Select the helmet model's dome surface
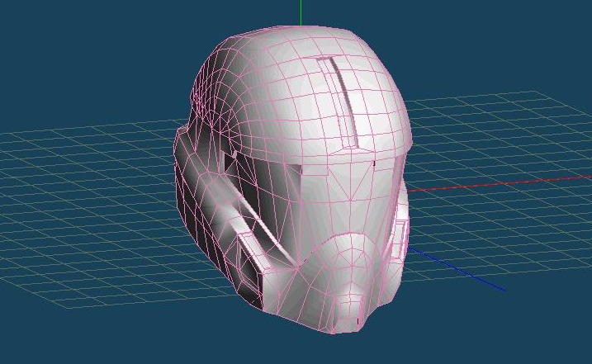Viewport: 592px width, 364px height. click(x=302, y=92)
